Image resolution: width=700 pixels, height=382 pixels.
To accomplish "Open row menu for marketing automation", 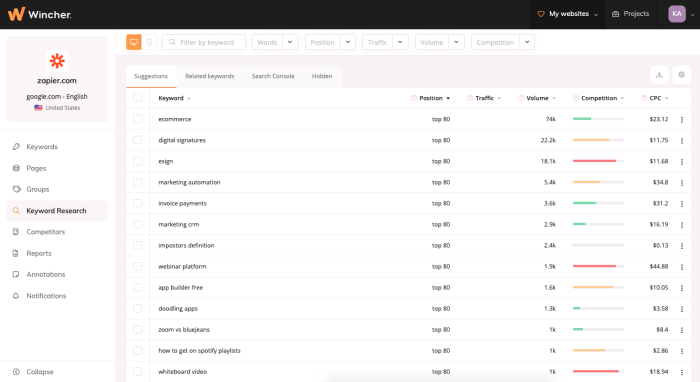I will (682, 183).
